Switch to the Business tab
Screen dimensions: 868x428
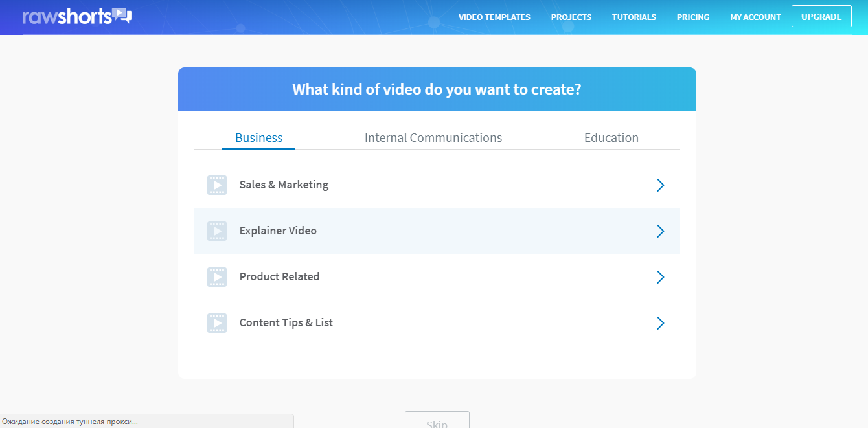click(258, 138)
